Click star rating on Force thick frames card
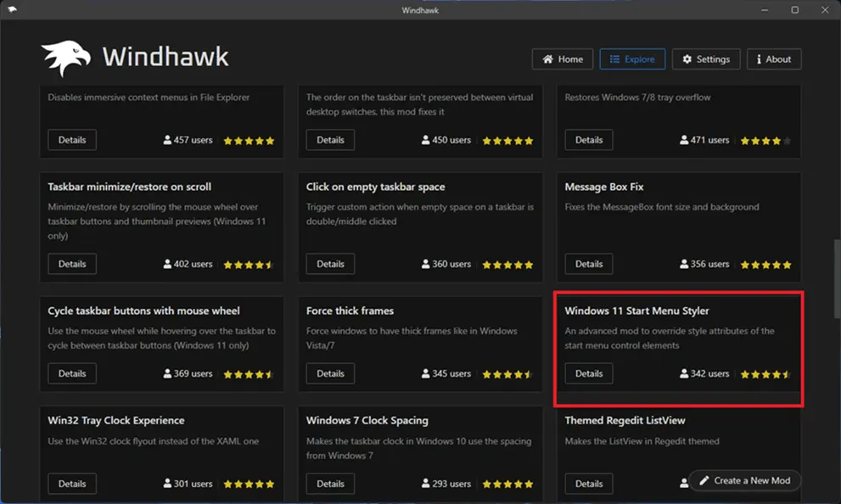Image resolution: width=841 pixels, height=504 pixels. (507, 374)
